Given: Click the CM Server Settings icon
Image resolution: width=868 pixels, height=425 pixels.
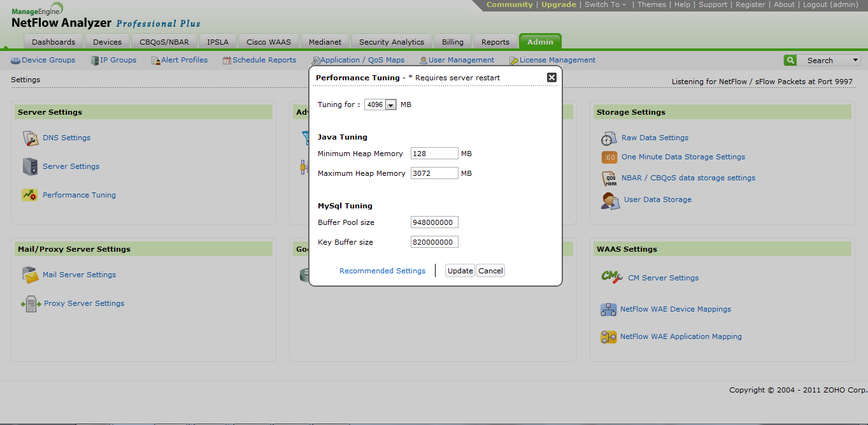Looking at the screenshot, I should point(611,277).
